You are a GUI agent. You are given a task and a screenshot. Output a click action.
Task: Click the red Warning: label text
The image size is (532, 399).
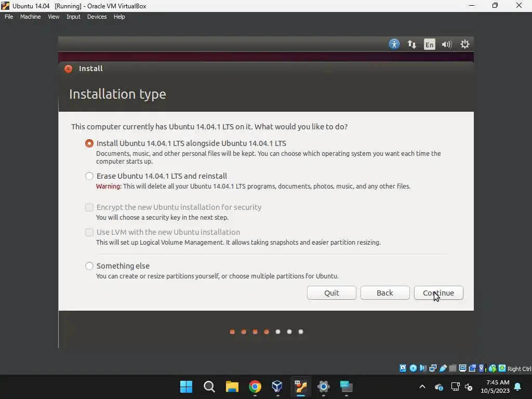(x=109, y=187)
